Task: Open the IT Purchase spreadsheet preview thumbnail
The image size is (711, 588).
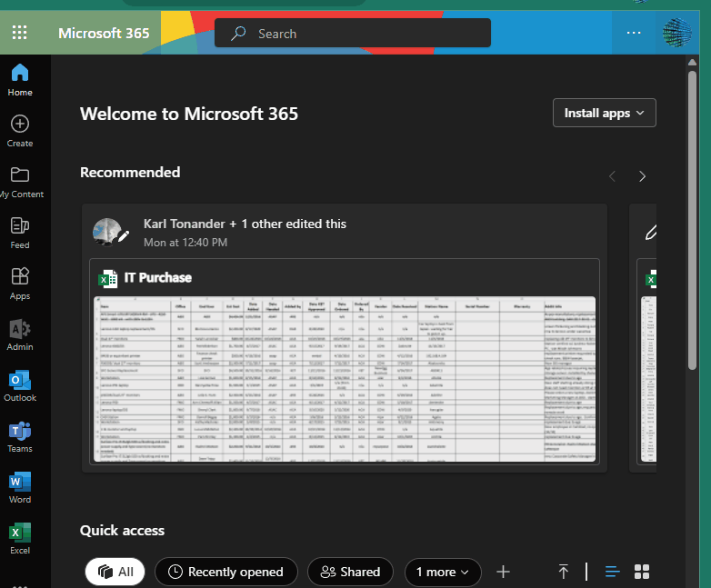Action: [345, 379]
